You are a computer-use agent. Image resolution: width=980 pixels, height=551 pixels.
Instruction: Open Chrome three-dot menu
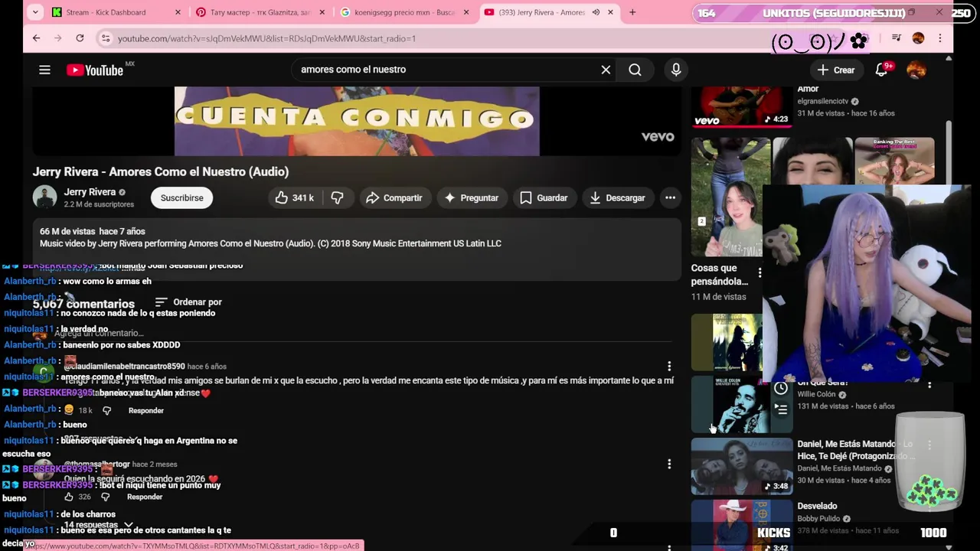[940, 38]
